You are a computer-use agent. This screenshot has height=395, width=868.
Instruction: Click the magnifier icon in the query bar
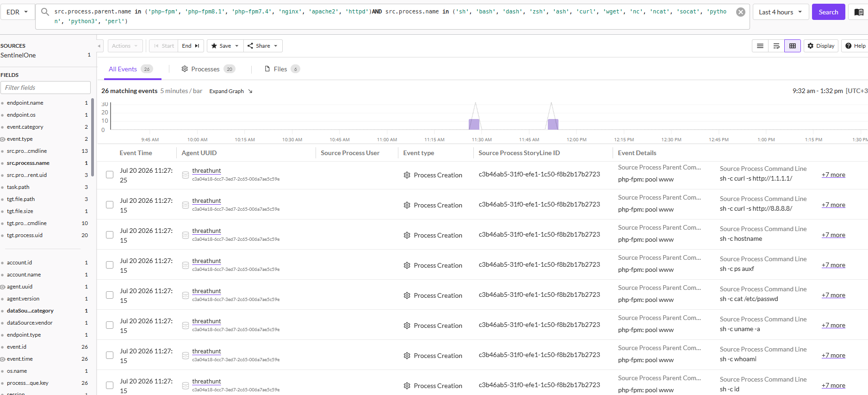coord(45,12)
